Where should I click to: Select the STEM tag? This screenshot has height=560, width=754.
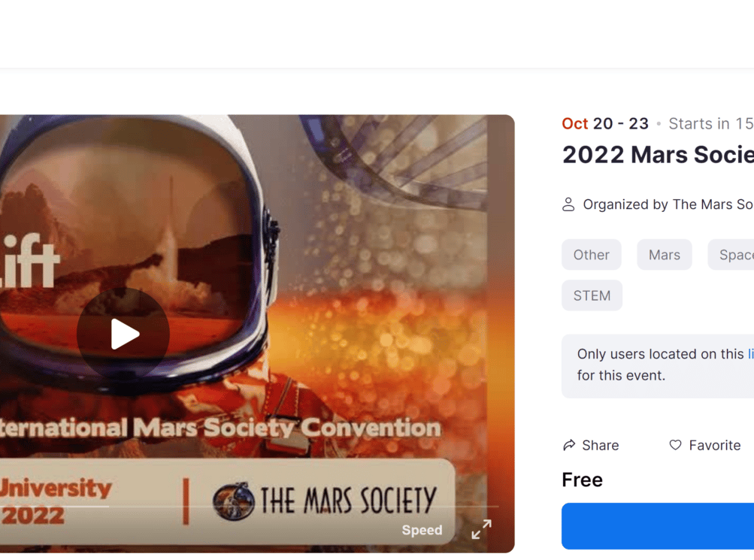592,295
